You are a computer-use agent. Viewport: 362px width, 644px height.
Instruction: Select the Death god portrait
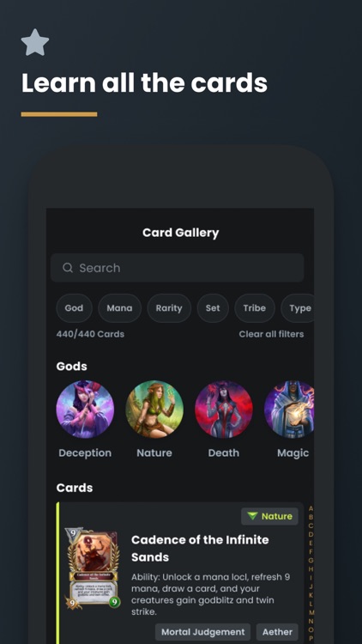(224, 410)
